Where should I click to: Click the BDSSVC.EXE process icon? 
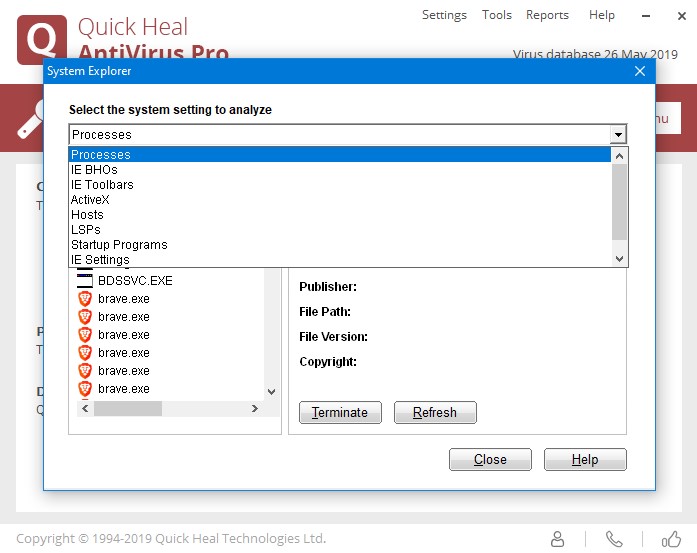coord(85,281)
